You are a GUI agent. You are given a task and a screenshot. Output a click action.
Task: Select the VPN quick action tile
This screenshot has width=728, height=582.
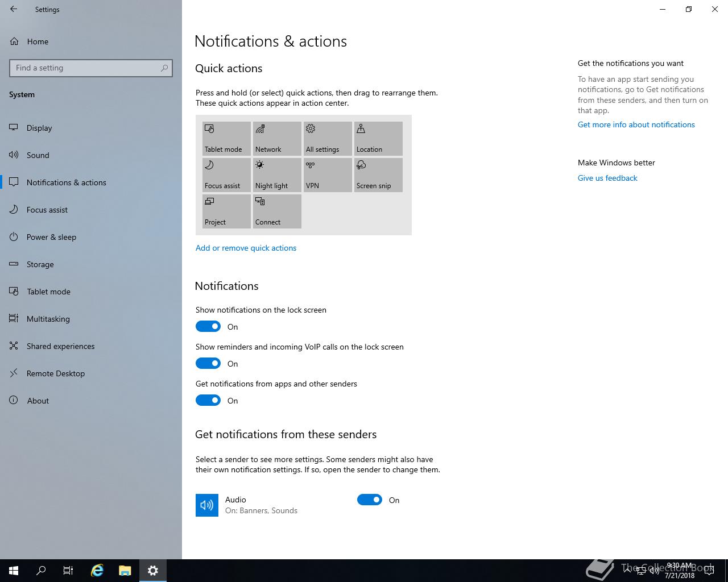pos(328,174)
